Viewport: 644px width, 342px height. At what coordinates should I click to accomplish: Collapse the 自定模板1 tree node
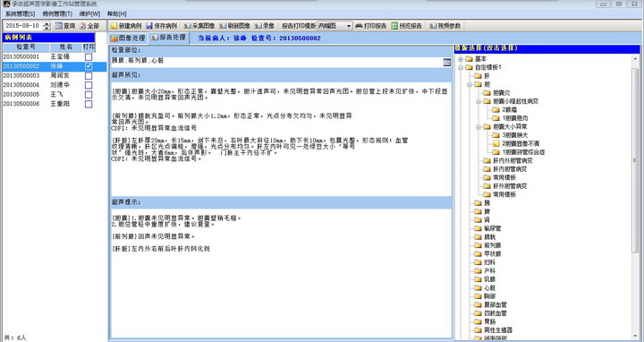pyautogui.click(x=461, y=67)
